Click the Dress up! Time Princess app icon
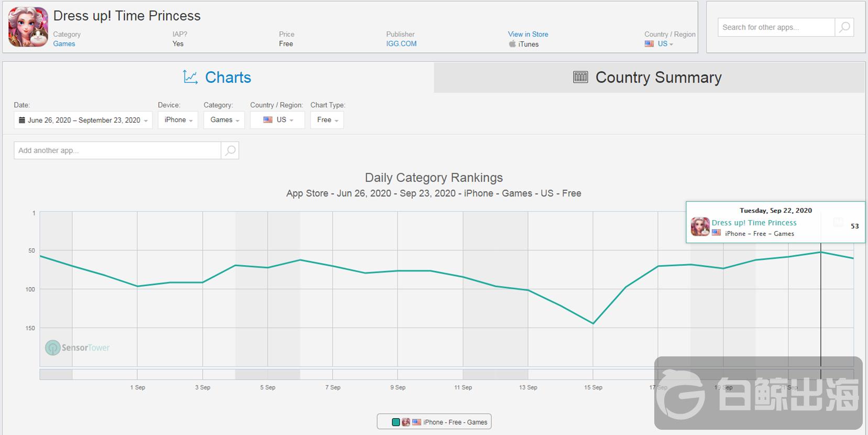 (x=28, y=27)
